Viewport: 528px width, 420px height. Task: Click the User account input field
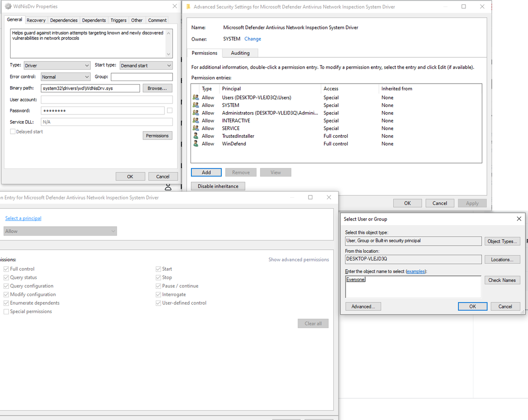tap(107, 99)
